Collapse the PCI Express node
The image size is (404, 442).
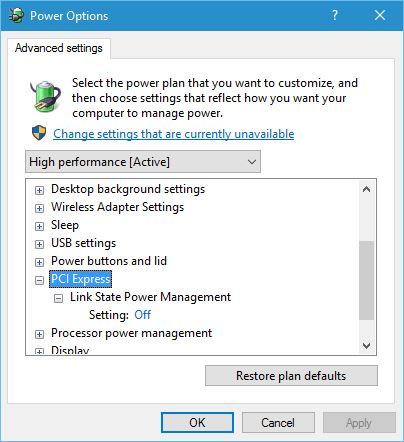[39, 280]
